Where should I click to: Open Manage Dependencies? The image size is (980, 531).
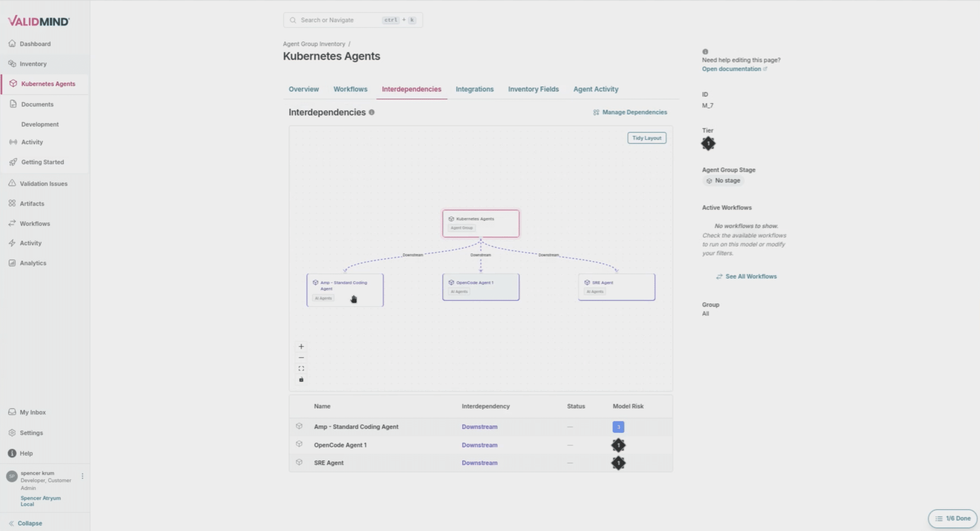[630, 112]
